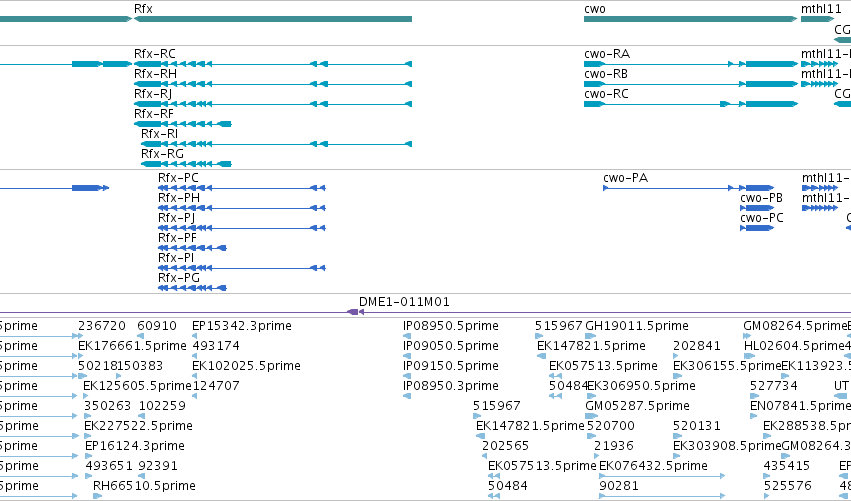Select the Rfx-PF protein label

177,238
